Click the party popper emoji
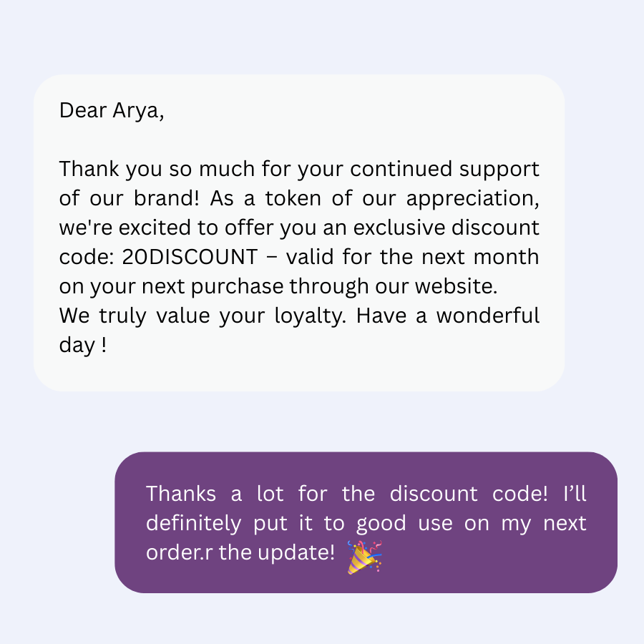Image resolution: width=644 pixels, height=644 pixels. (365, 557)
